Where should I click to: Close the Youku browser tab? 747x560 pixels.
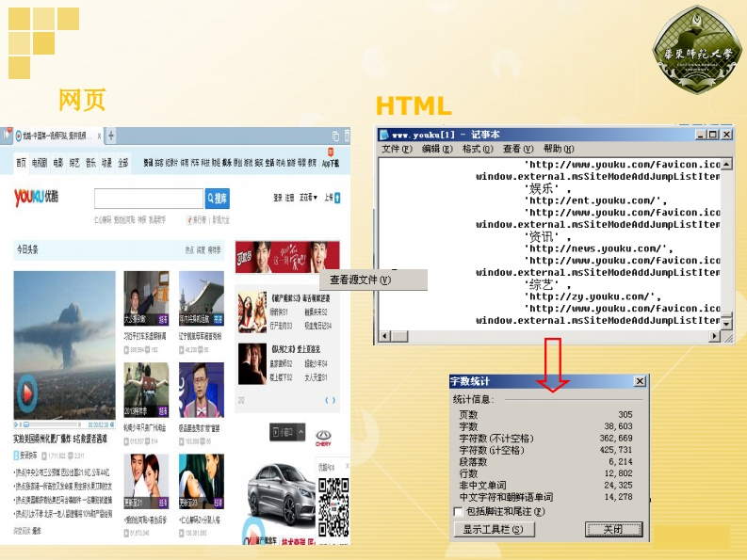tap(97, 136)
